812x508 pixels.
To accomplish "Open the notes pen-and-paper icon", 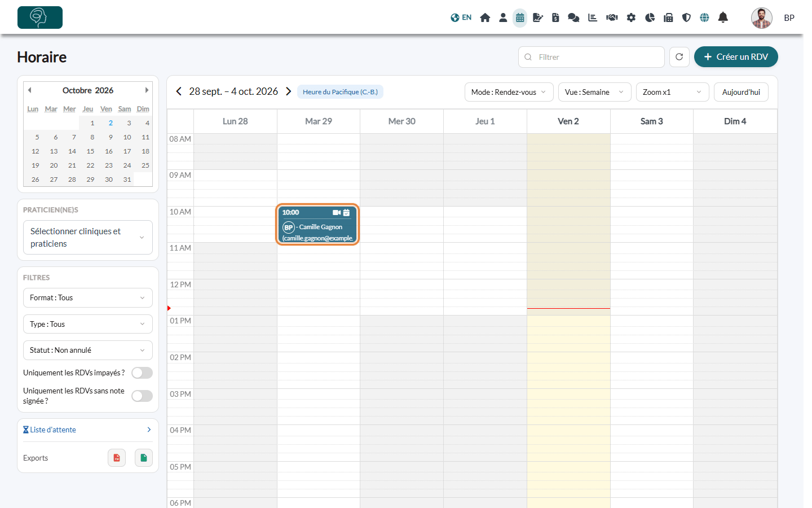I will [x=538, y=17].
